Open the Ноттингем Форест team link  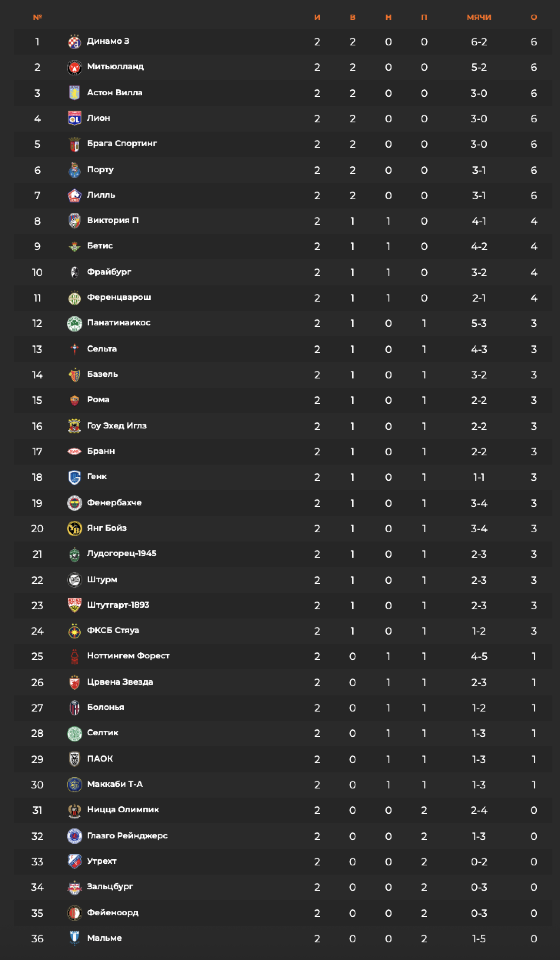(x=128, y=656)
